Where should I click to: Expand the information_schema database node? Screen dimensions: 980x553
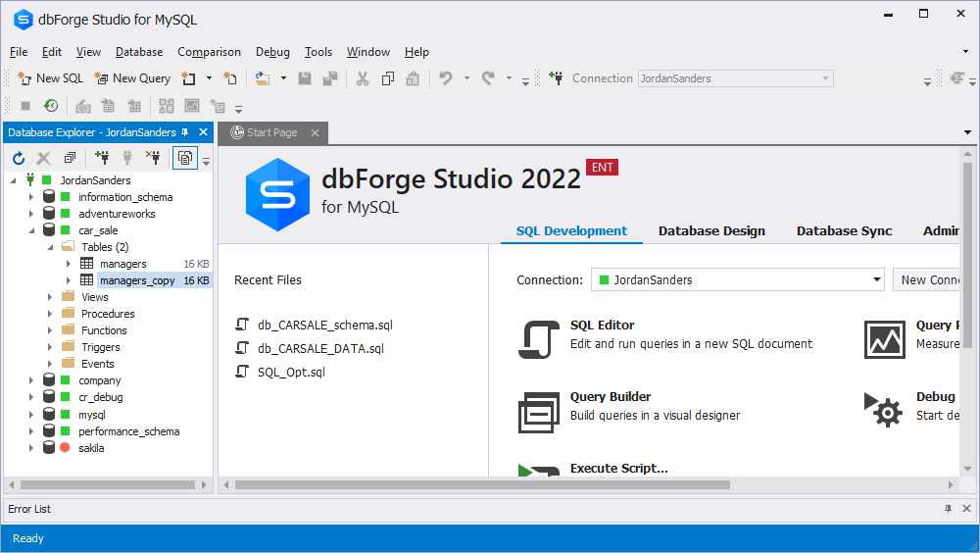coord(30,197)
